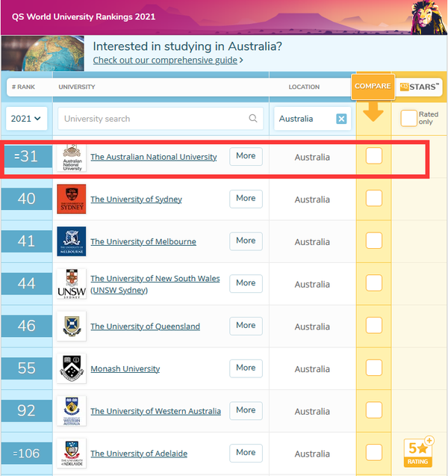Click More for University of Melbourne
Viewport: 448px width, 476px height.
click(x=246, y=241)
